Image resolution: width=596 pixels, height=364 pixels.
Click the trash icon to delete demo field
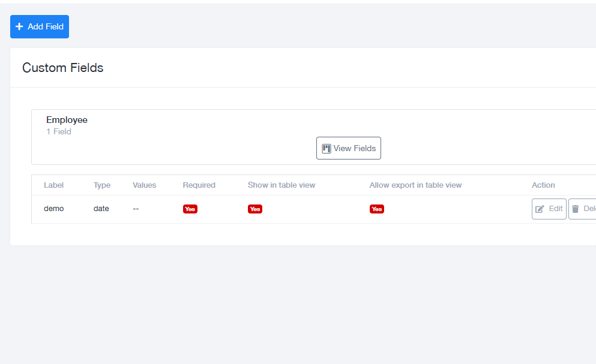pyautogui.click(x=576, y=209)
